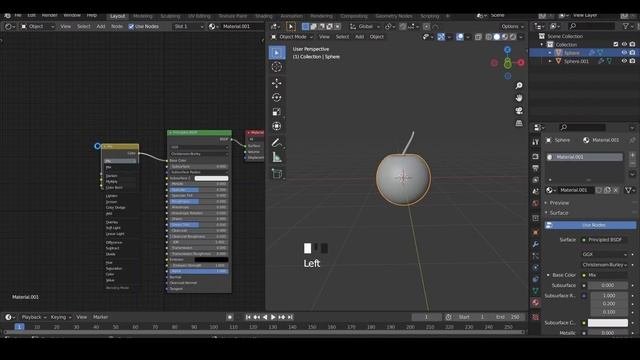Viewport: 640px width, 360px height.
Task: Open the Output properties tab icon
Action: (x=536, y=168)
